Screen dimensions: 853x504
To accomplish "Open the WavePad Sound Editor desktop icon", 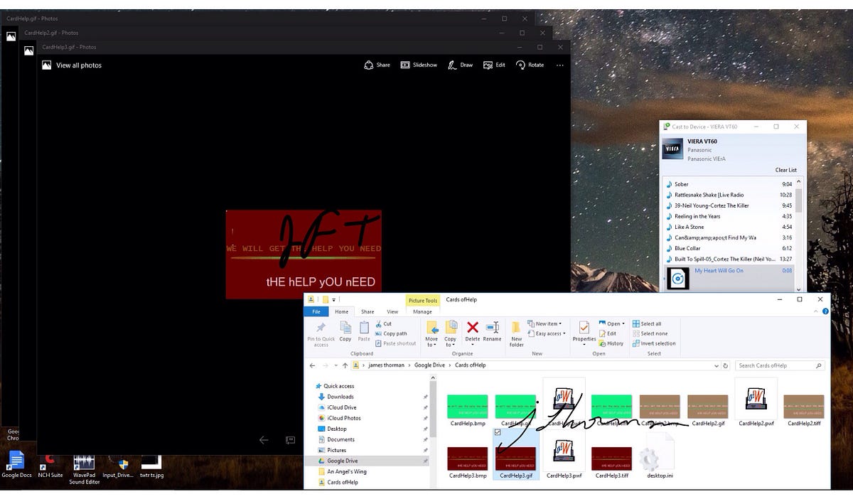I will point(84,465).
